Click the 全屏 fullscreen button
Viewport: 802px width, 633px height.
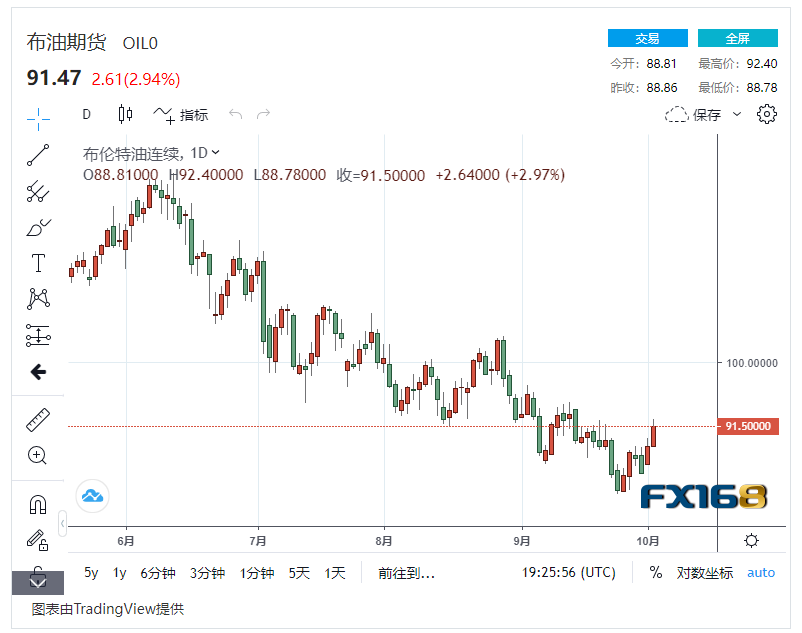coord(737,37)
